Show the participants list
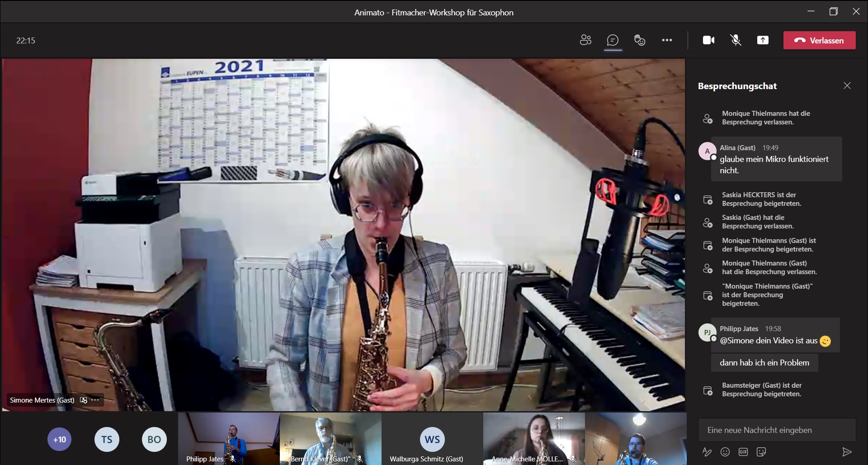Screen dimensions: 868x465 click(585, 40)
